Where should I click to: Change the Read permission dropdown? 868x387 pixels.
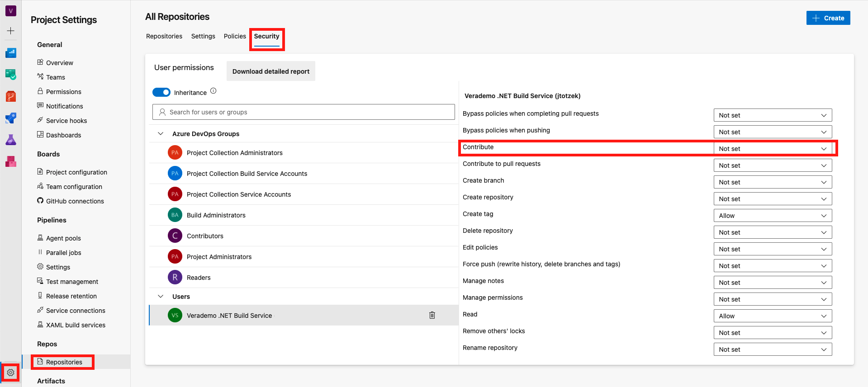(x=773, y=316)
